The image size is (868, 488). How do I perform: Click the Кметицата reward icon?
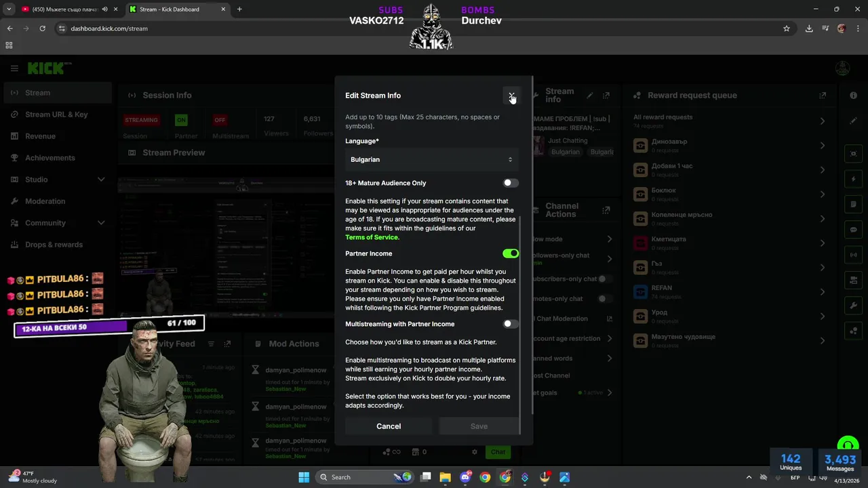coord(640,243)
